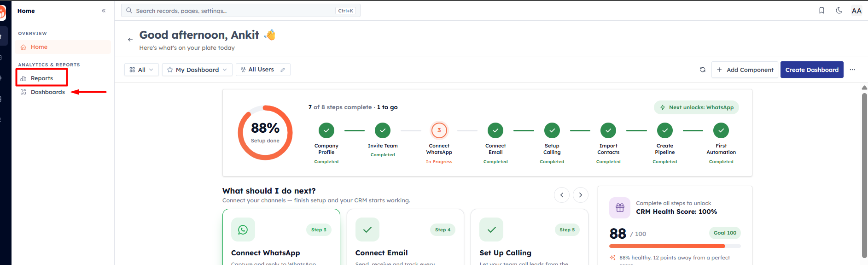Open Home in the sidebar
The width and height of the screenshot is (868, 265).
(x=63, y=47)
